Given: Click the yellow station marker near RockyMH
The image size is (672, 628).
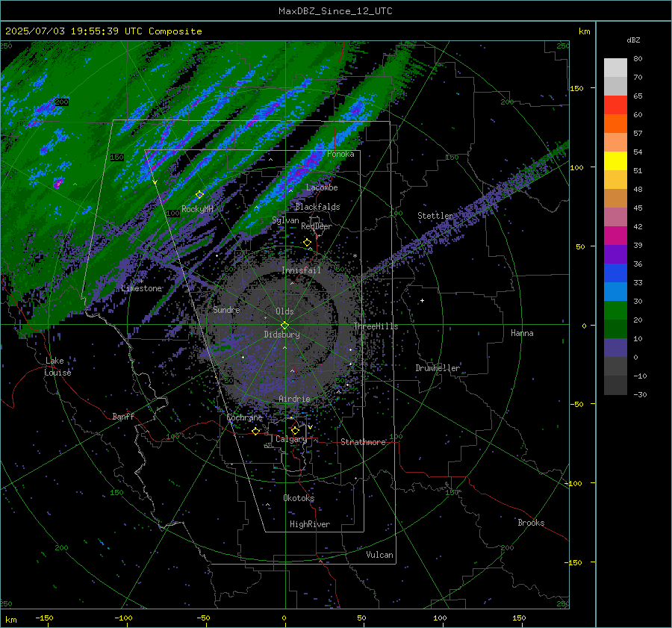Looking at the screenshot, I should [x=199, y=195].
